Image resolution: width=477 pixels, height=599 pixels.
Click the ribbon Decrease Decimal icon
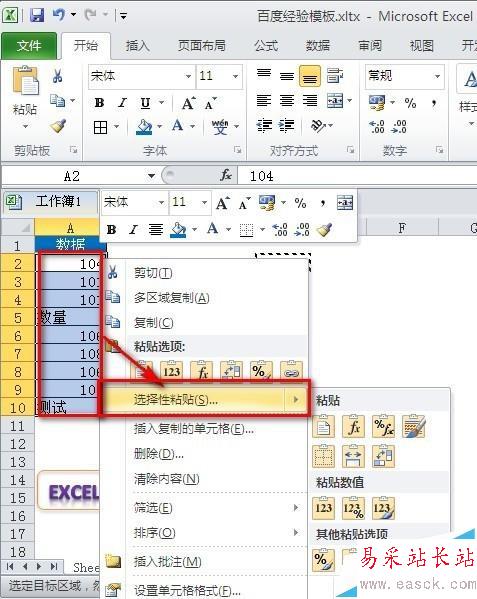(x=399, y=126)
